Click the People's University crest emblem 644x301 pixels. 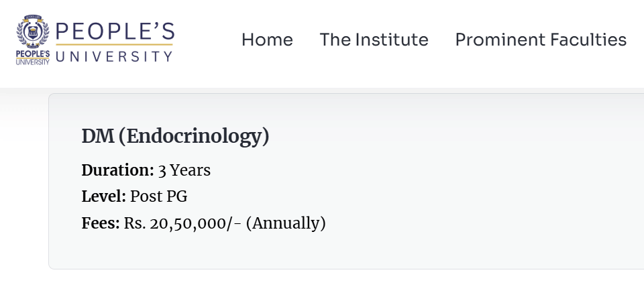click(33, 32)
